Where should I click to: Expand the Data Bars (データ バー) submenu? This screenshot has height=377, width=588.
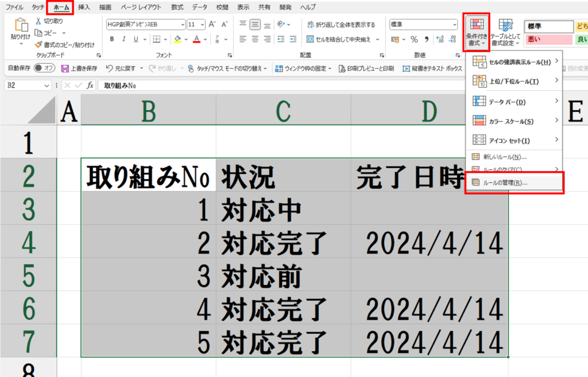(x=514, y=102)
